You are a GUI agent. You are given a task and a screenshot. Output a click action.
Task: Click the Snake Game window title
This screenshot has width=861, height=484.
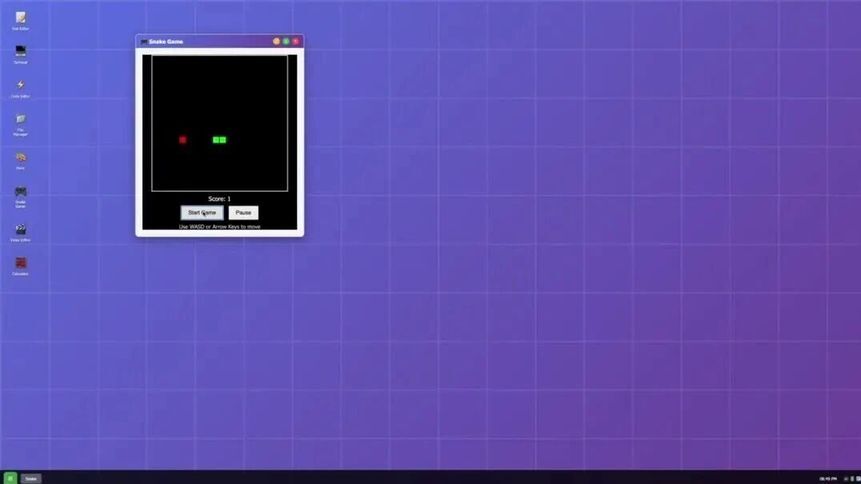click(x=166, y=42)
